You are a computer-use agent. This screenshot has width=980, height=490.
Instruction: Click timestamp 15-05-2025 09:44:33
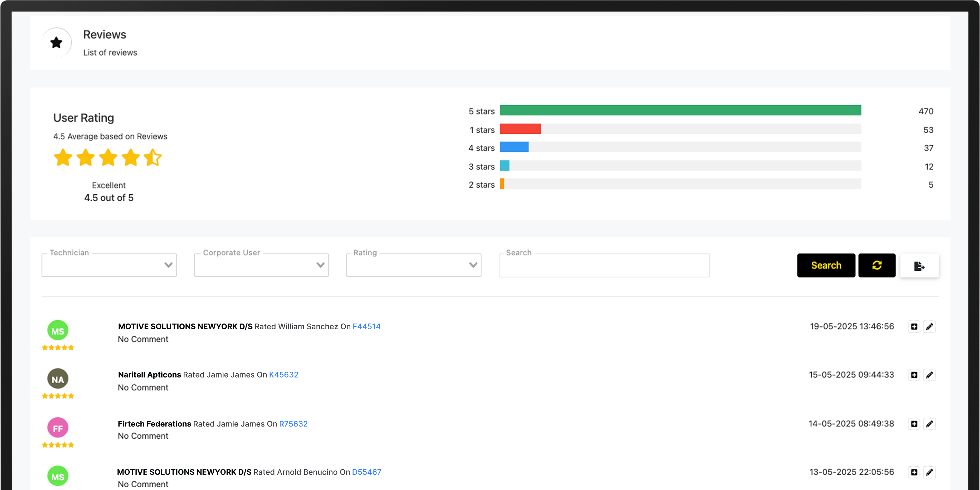tap(851, 375)
